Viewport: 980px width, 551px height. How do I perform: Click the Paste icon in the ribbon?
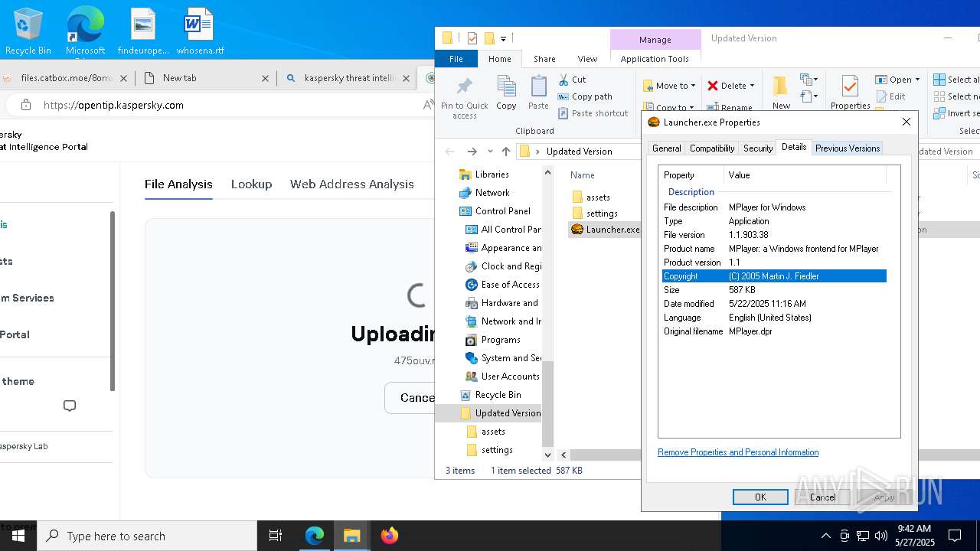[538, 86]
